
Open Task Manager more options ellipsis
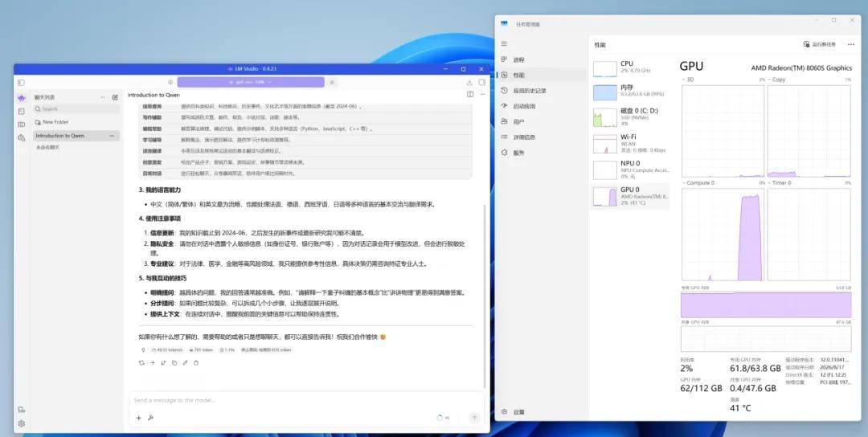850,44
